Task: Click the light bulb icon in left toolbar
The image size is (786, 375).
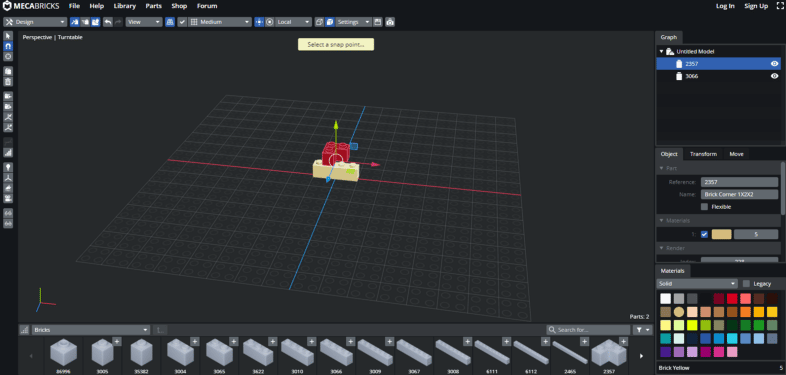Action: coord(8,167)
